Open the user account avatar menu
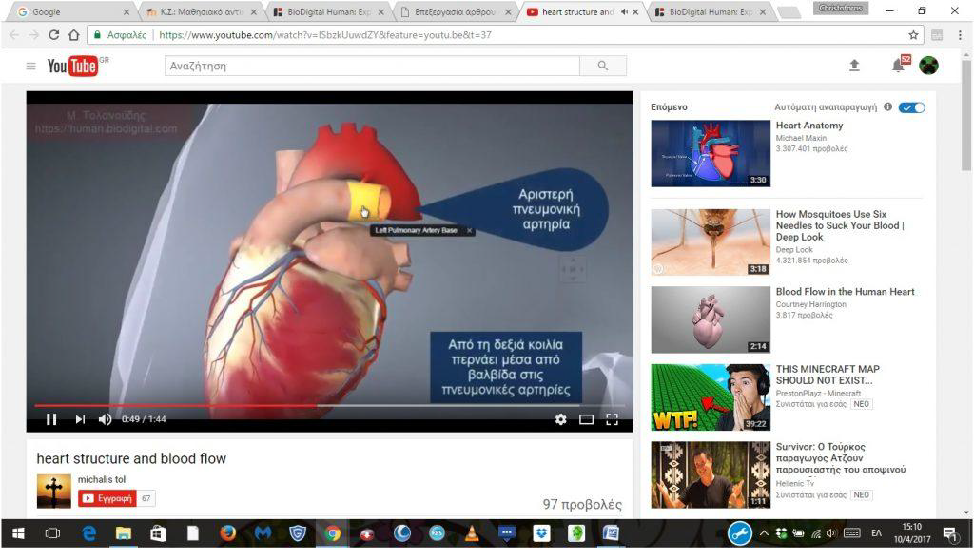 pyautogui.click(x=928, y=66)
